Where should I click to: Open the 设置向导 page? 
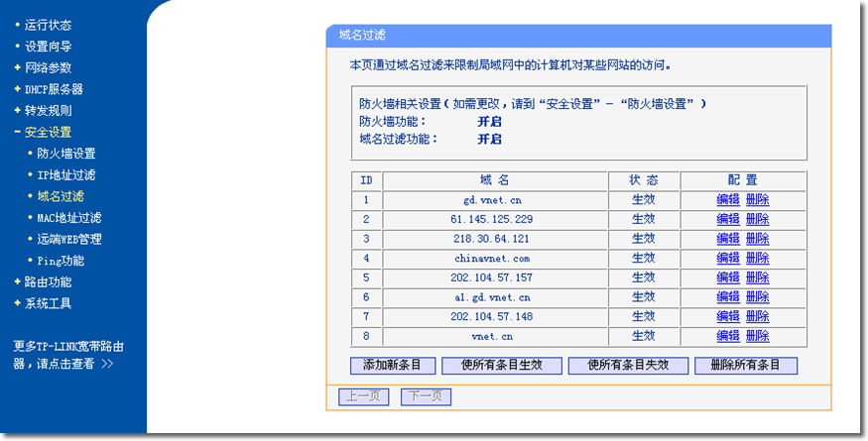coord(48,47)
